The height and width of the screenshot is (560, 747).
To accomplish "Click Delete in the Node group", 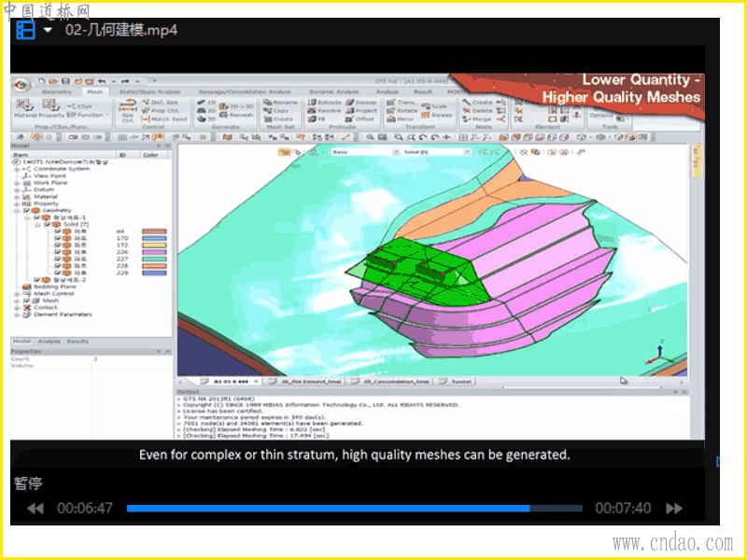I will point(477,110).
